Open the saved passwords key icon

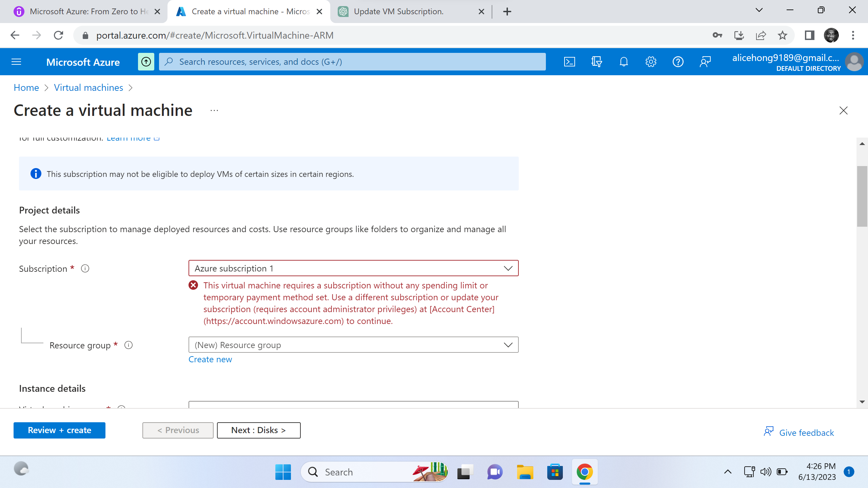[717, 35]
